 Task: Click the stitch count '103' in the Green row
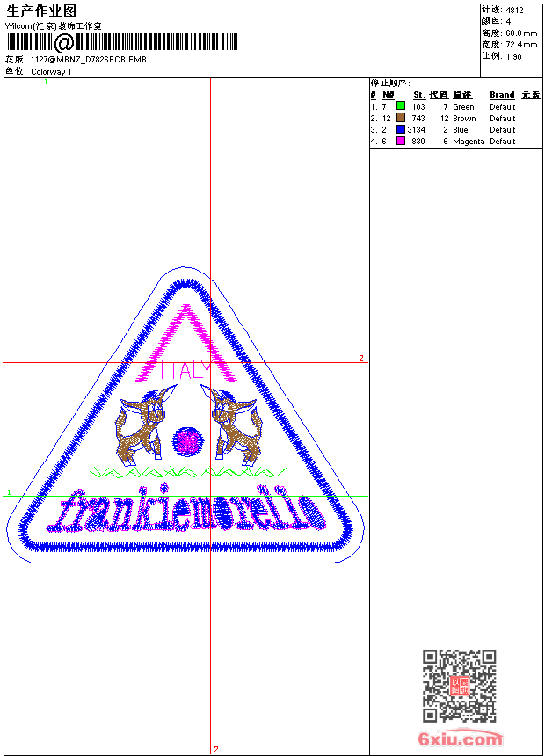[x=418, y=107]
